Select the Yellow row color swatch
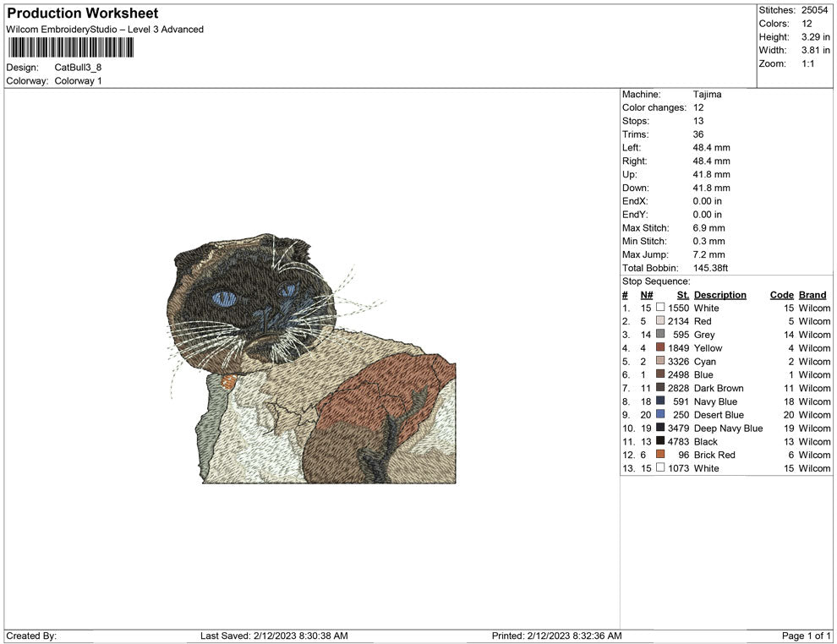 tap(660, 347)
